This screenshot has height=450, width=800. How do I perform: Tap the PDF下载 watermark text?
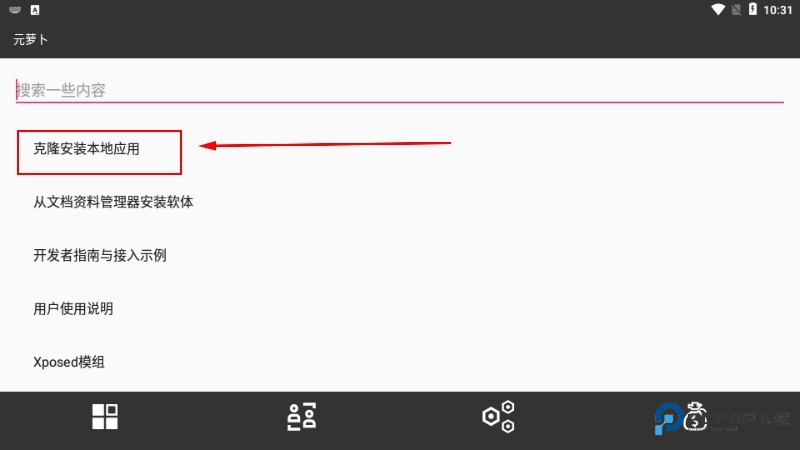click(x=749, y=419)
